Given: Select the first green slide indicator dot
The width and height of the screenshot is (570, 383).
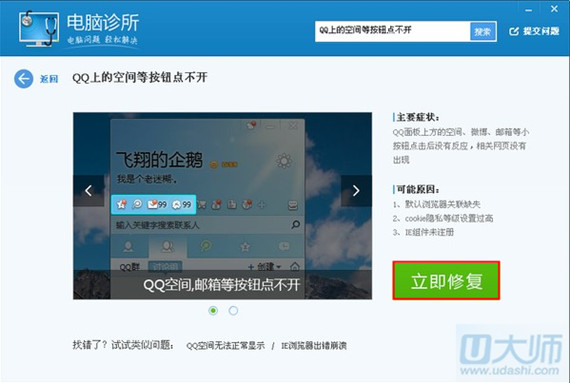Looking at the screenshot, I should (x=213, y=310).
